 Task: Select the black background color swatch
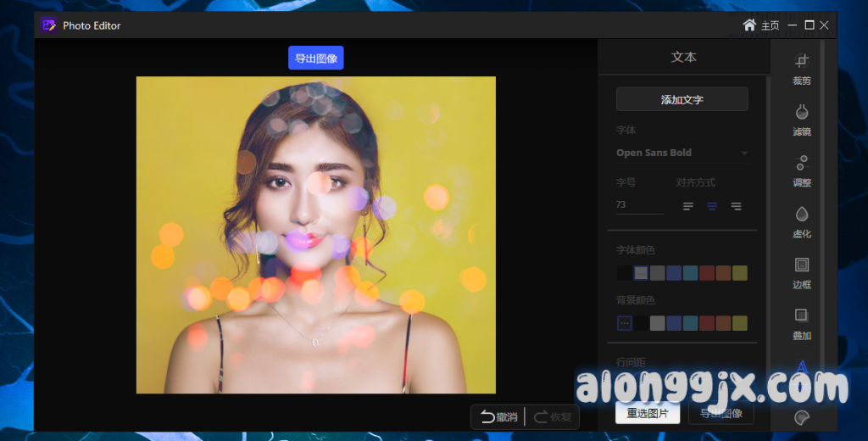[642, 323]
